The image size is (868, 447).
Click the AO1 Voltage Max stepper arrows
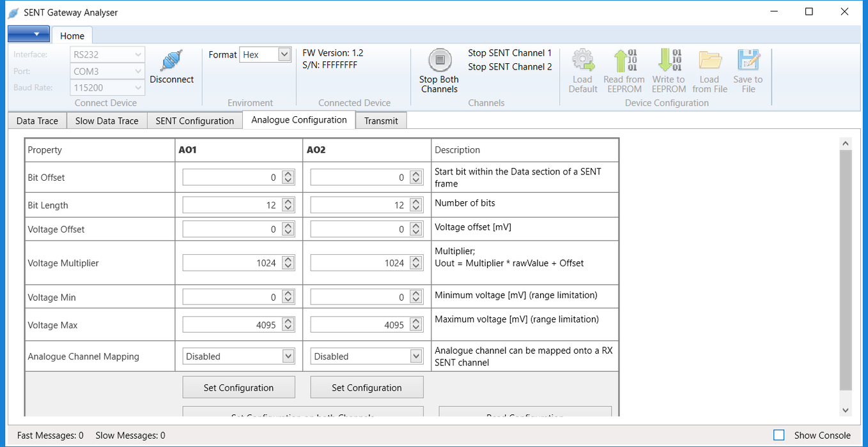[288, 325]
